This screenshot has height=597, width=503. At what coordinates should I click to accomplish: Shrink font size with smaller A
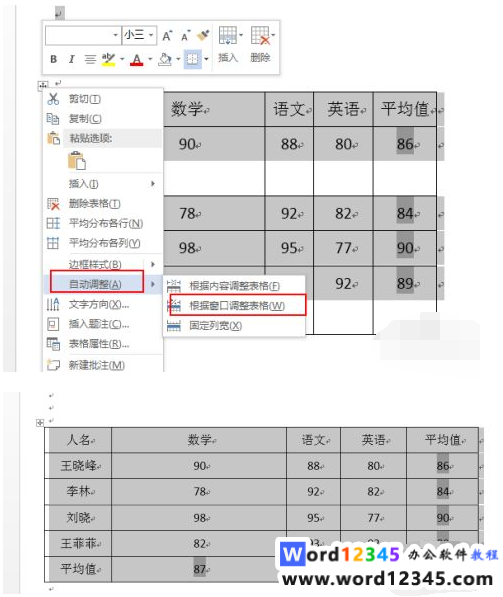pyautogui.click(x=185, y=36)
